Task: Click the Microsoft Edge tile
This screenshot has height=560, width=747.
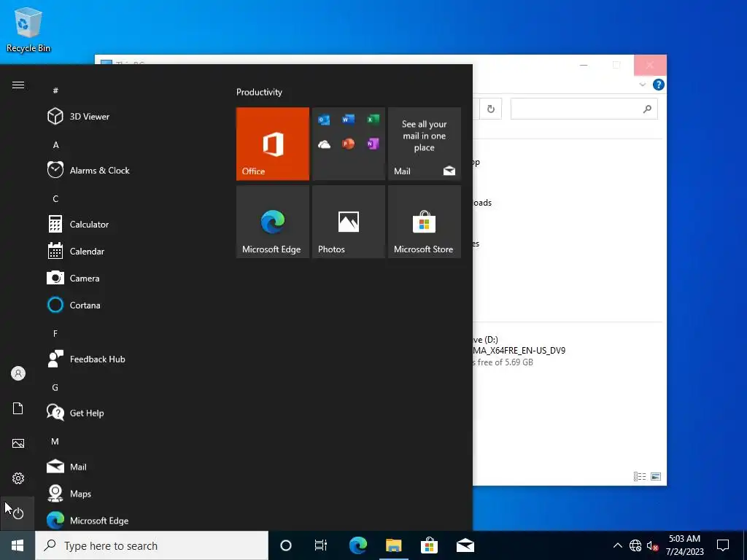Action: click(x=273, y=222)
